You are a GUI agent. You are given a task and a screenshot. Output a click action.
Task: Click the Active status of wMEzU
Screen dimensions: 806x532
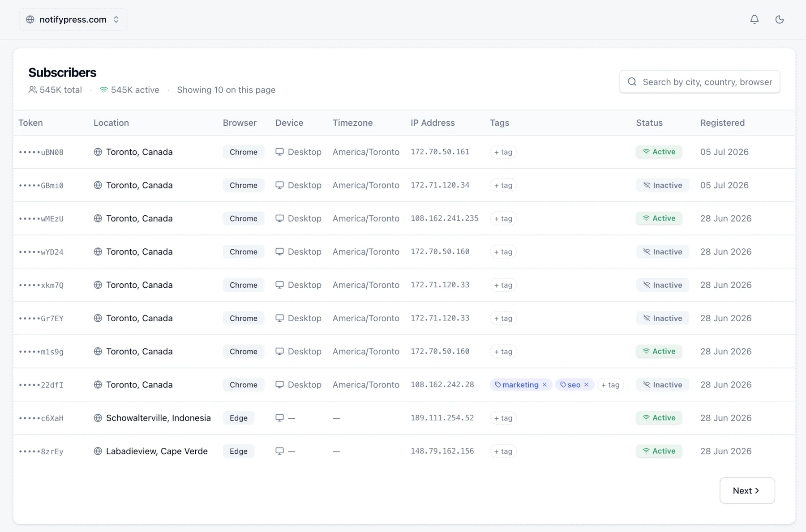tap(659, 218)
